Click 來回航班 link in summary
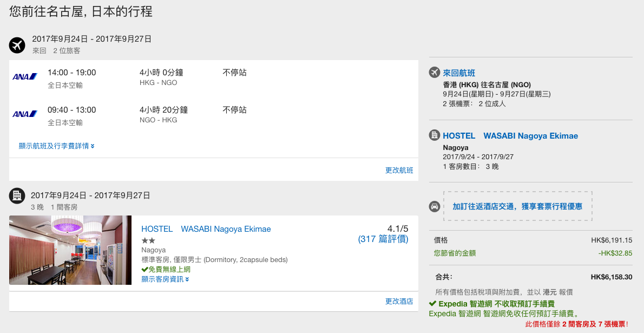Viewport: 644px width, 333px height. pos(459,73)
